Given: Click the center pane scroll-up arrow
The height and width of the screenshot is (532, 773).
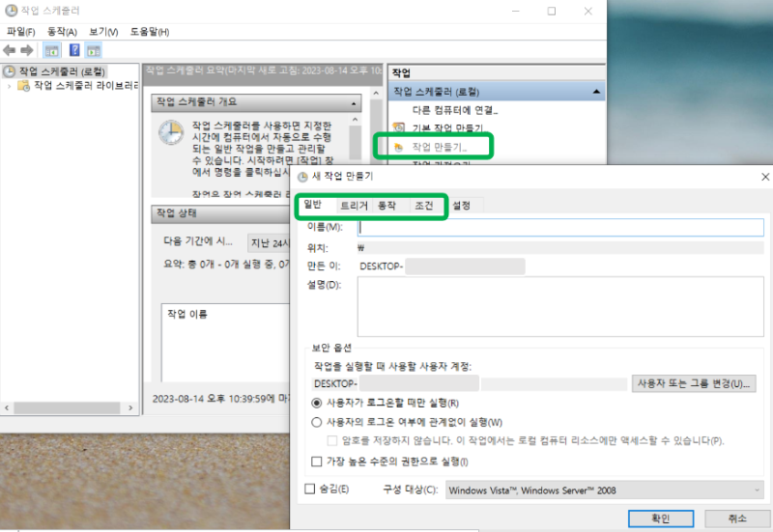Looking at the screenshot, I should point(376,93).
